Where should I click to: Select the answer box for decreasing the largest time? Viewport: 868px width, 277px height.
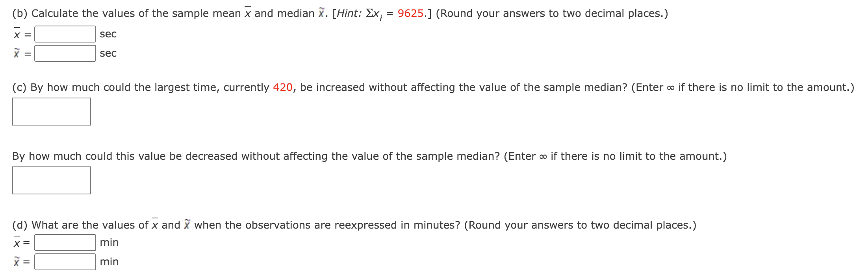51,180
